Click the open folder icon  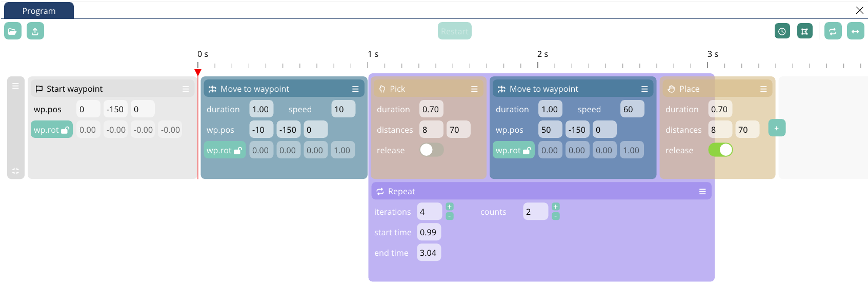[x=13, y=31]
